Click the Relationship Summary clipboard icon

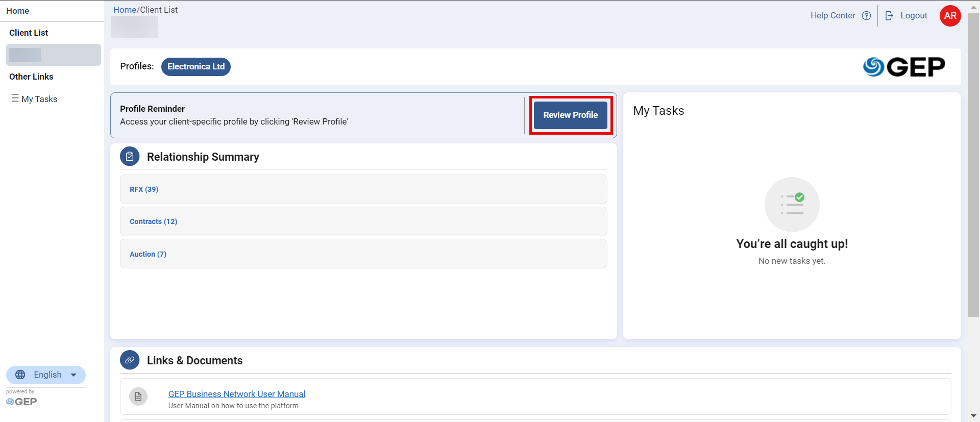coord(130,157)
